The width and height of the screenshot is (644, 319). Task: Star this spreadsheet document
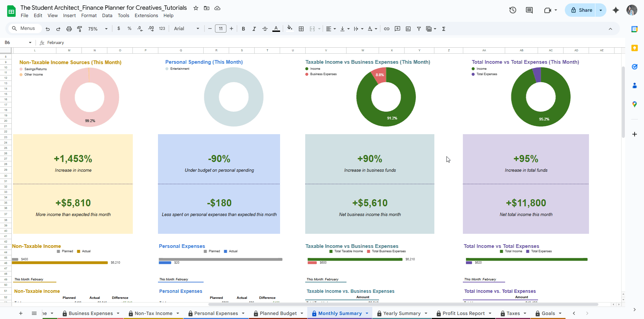tap(196, 8)
